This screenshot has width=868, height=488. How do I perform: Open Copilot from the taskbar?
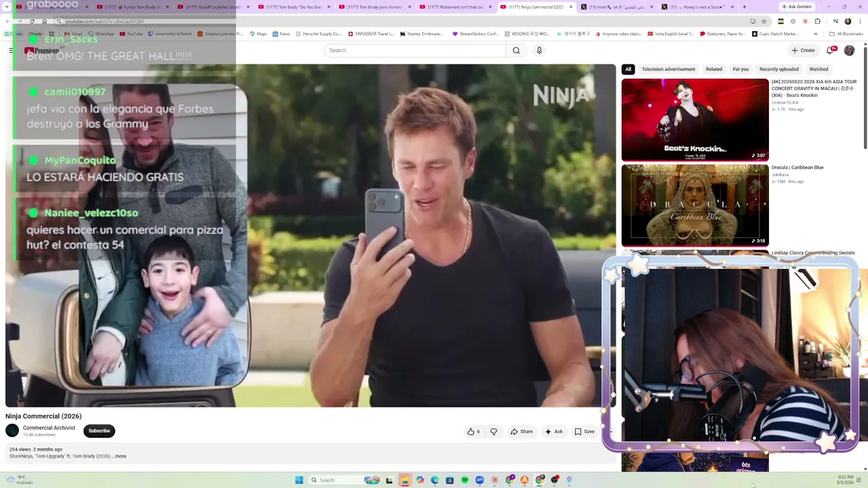[420, 480]
